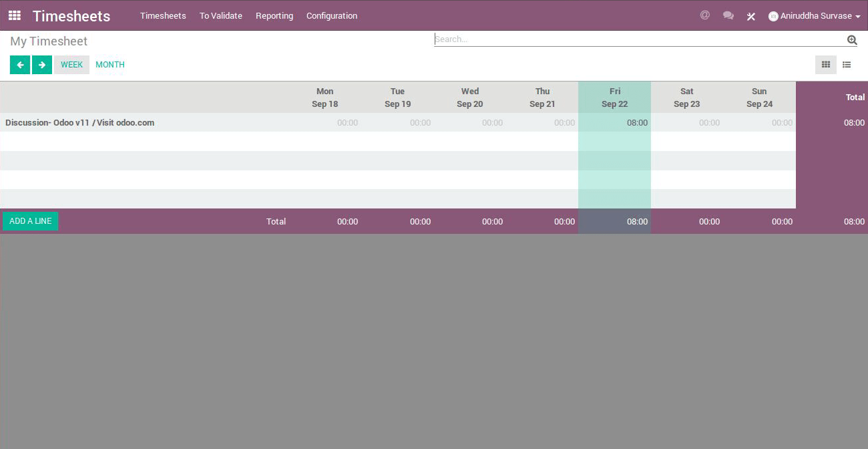This screenshot has width=868, height=449.
Task: Click the My Timesheet breadcrumb title
Action: (x=49, y=41)
